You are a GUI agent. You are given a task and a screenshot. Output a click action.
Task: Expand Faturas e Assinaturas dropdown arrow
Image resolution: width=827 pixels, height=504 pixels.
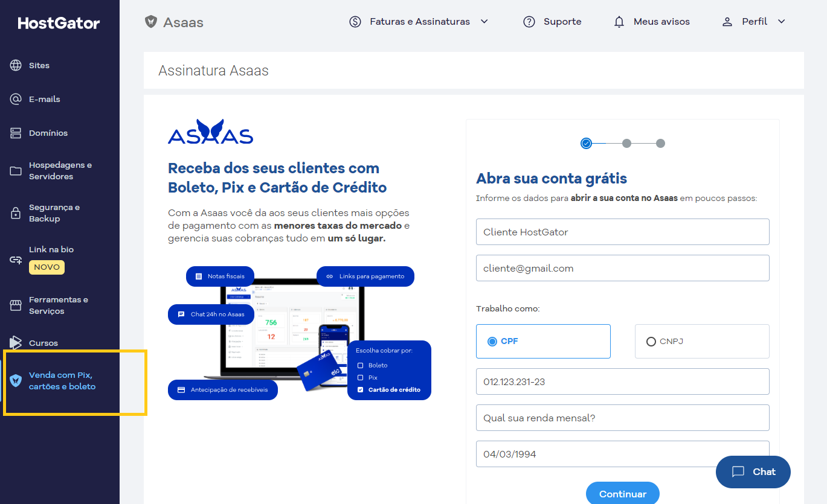click(484, 22)
